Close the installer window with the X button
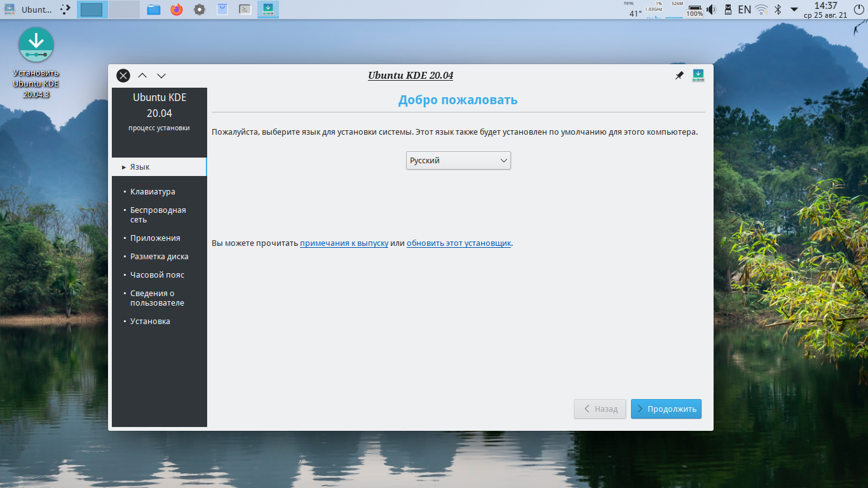The height and width of the screenshot is (488, 868). [x=123, y=76]
